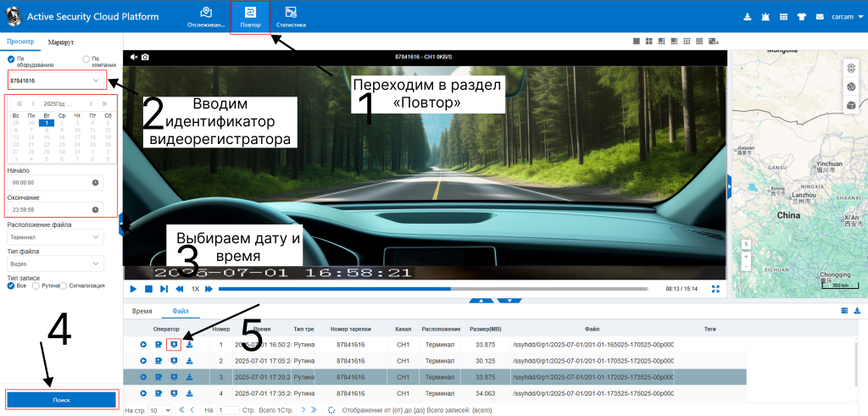Click the blue 'Поиск' search button
Viewport: 868px width, 416px height.
click(61, 399)
